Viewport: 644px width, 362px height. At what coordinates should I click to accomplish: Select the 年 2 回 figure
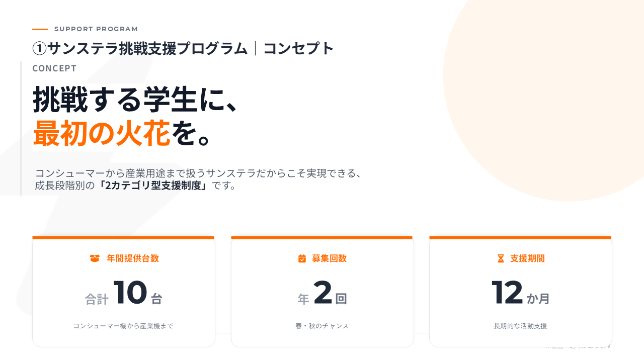pyautogui.click(x=322, y=294)
